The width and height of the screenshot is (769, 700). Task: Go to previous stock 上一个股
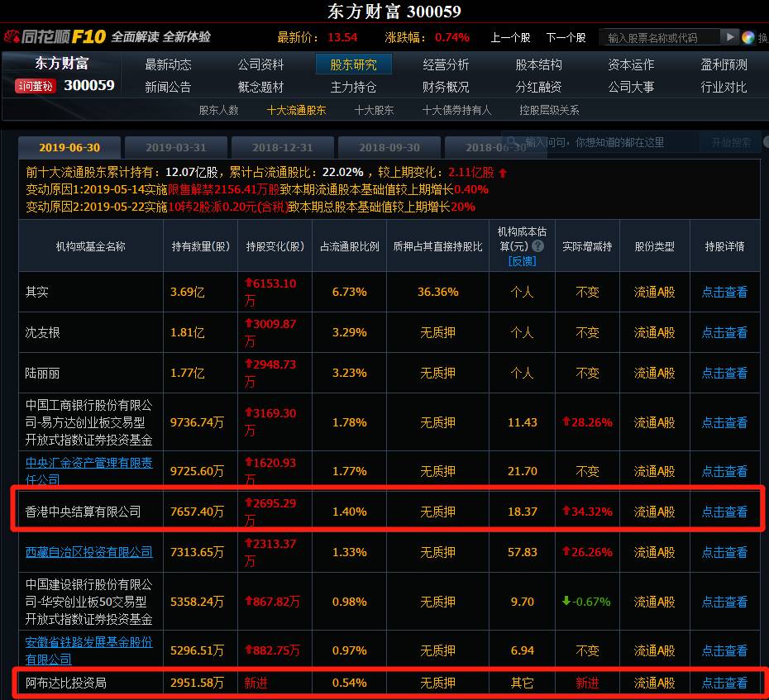(510, 38)
